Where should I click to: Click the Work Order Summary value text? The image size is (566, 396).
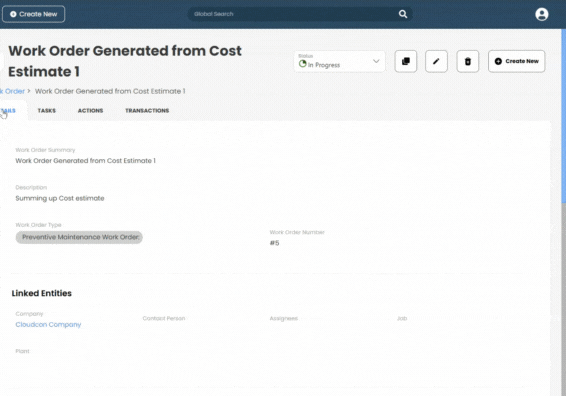point(86,161)
